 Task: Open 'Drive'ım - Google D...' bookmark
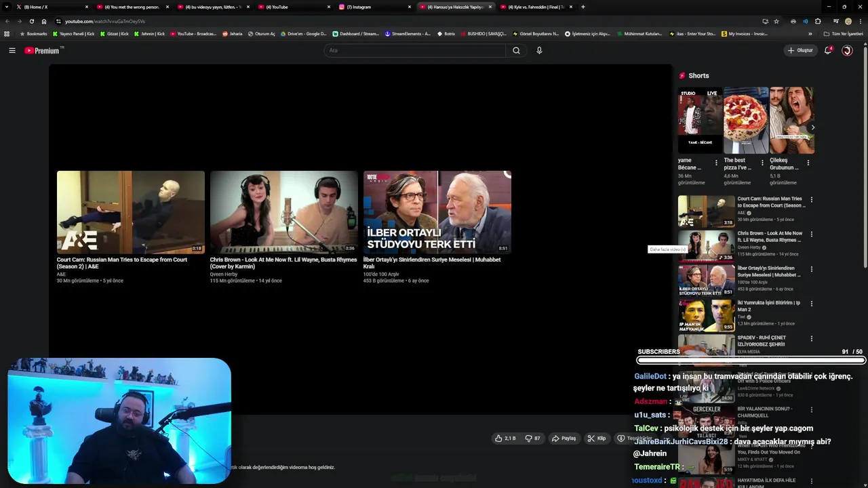(x=304, y=34)
